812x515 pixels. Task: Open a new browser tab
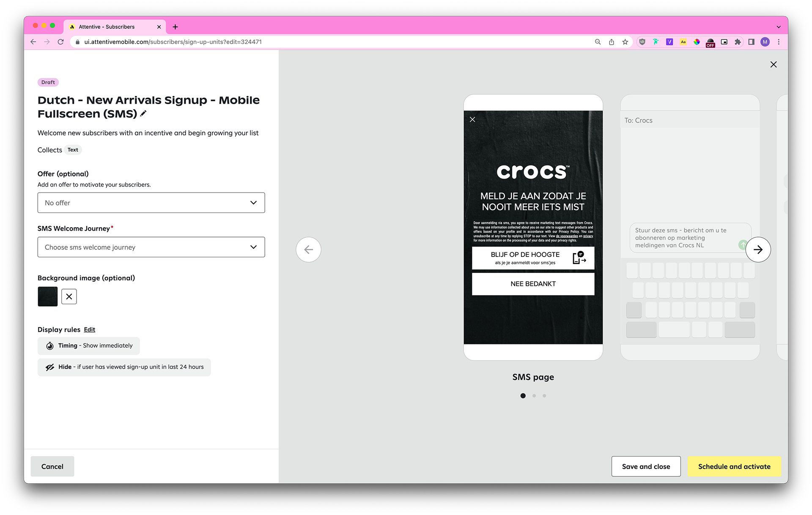pos(175,27)
